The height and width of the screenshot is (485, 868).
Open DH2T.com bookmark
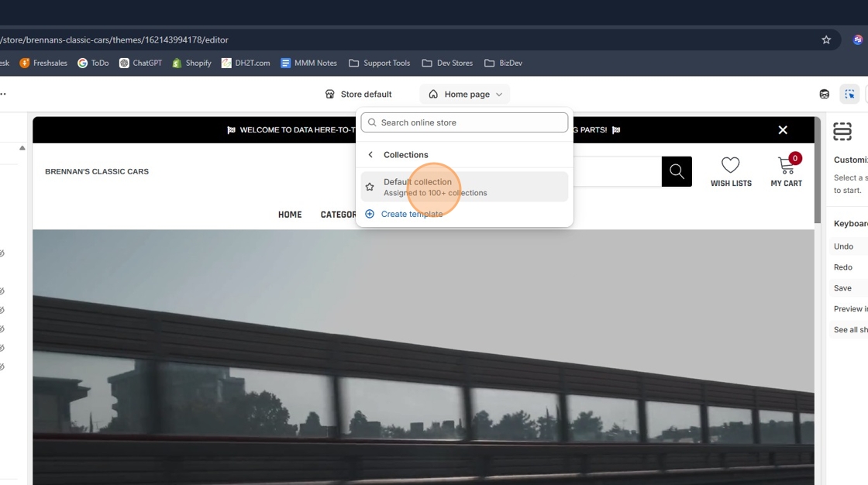coord(246,63)
